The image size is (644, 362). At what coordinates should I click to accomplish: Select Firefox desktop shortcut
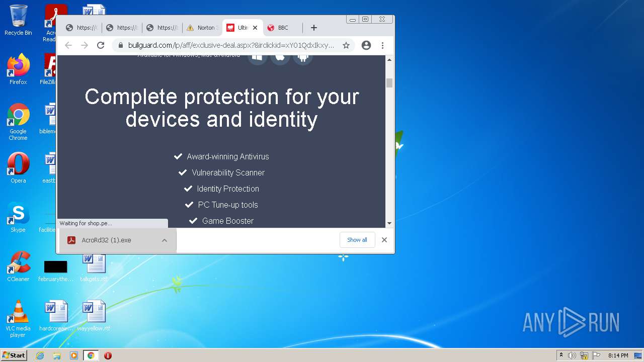coord(18,69)
